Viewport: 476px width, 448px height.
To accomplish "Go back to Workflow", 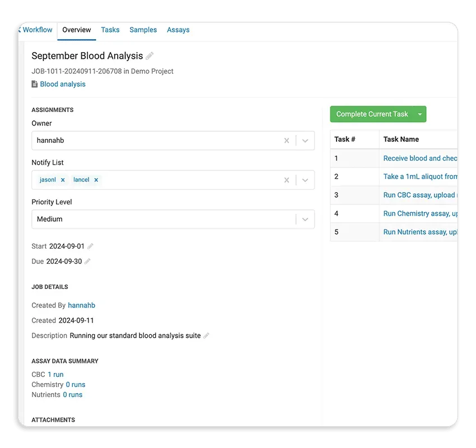I will [36, 30].
